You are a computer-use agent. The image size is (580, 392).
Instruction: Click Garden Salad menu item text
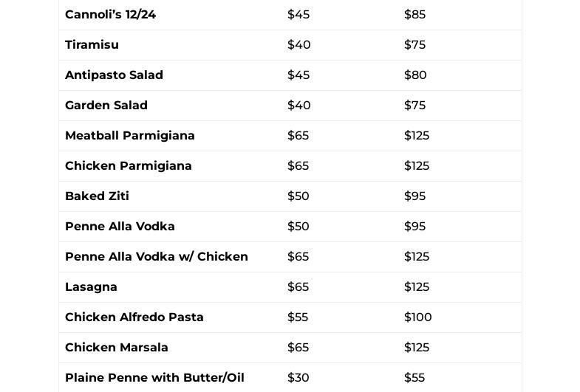pyautogui.click(x=106, y=106)
